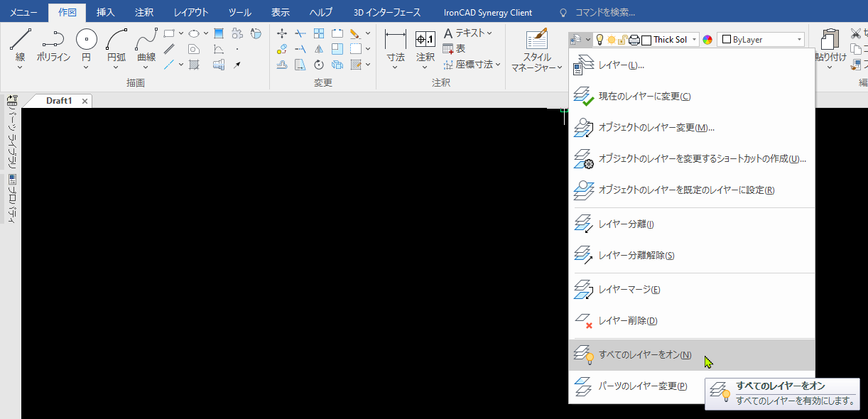Switch to the 挿入 (Insert) ribbon tab
This screenshot has width=868, height=419.
105,12
